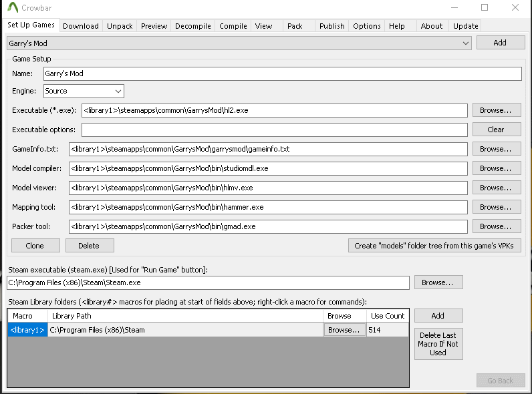Click the Executable options field
This screenshot has height=394, width=532.
(x=275, y=130)
